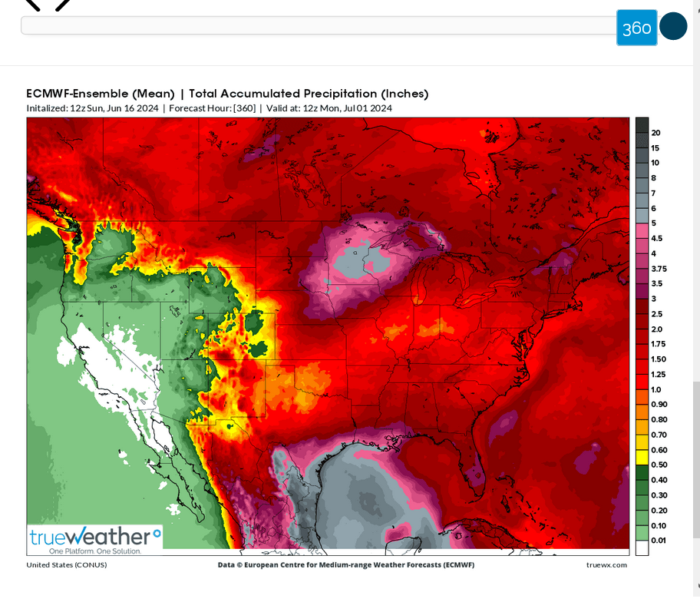Click the legend label '0.40'

click(659, 480)
